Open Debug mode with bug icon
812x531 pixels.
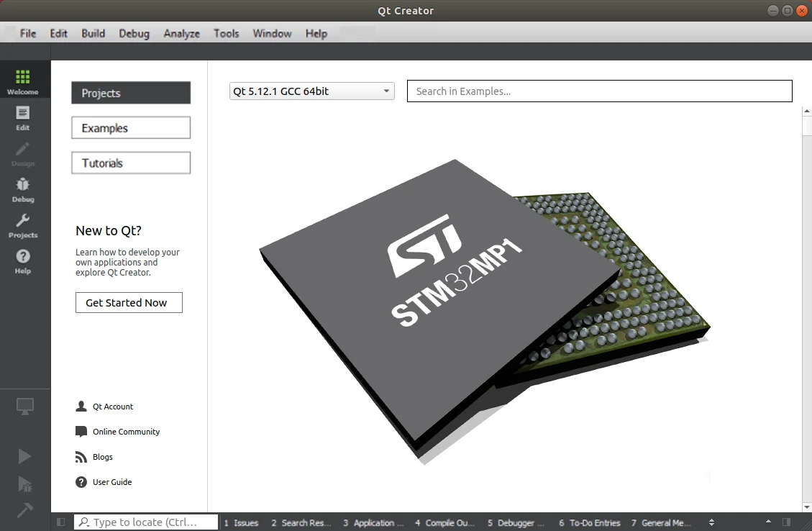click(23, 190)
